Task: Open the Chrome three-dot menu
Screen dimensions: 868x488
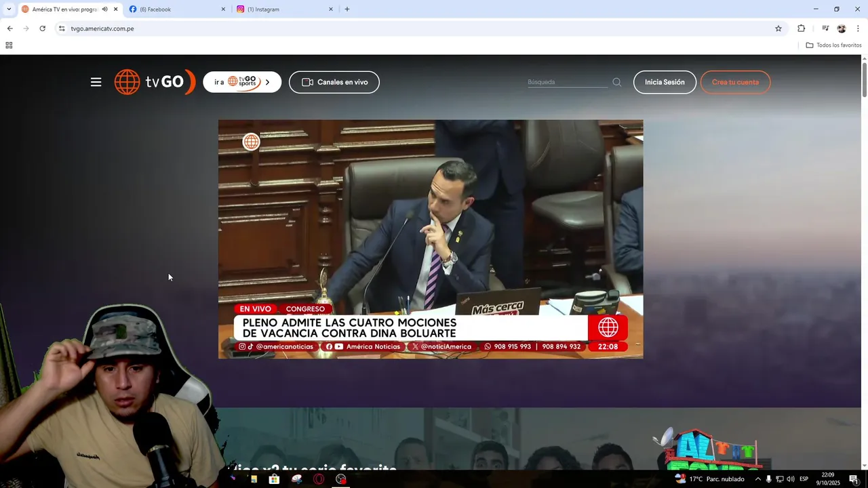Action: [858, 28]
